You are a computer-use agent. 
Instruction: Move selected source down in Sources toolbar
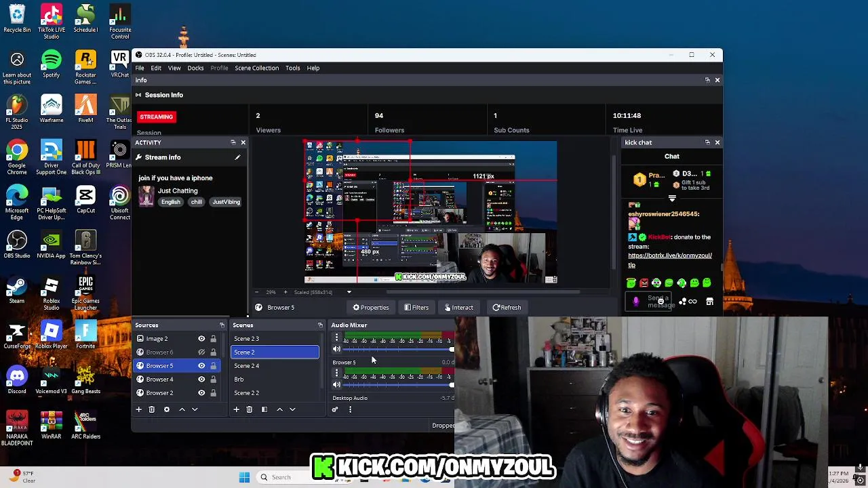[x=195, y=409]
